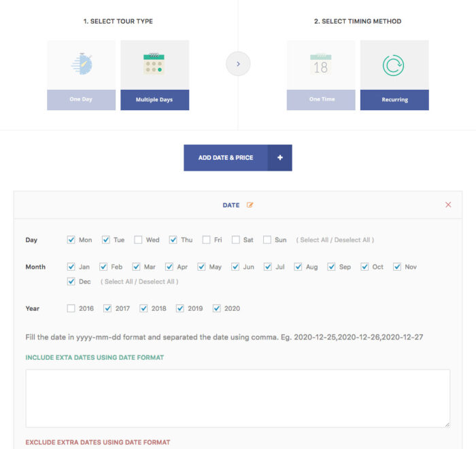Tick the Sun day checkbox

[267, 240]
